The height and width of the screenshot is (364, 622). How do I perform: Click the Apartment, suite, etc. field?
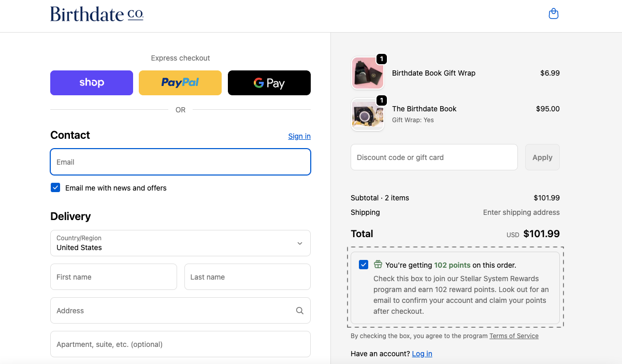[x=180, y=344]
